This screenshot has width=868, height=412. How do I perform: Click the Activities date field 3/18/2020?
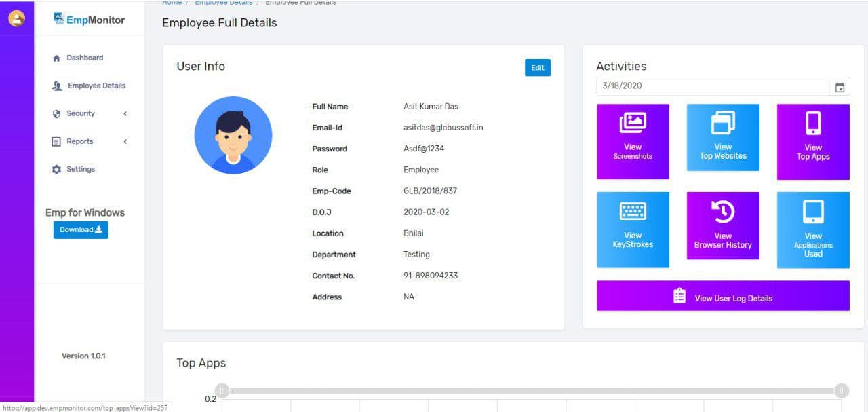click(713, 86)
